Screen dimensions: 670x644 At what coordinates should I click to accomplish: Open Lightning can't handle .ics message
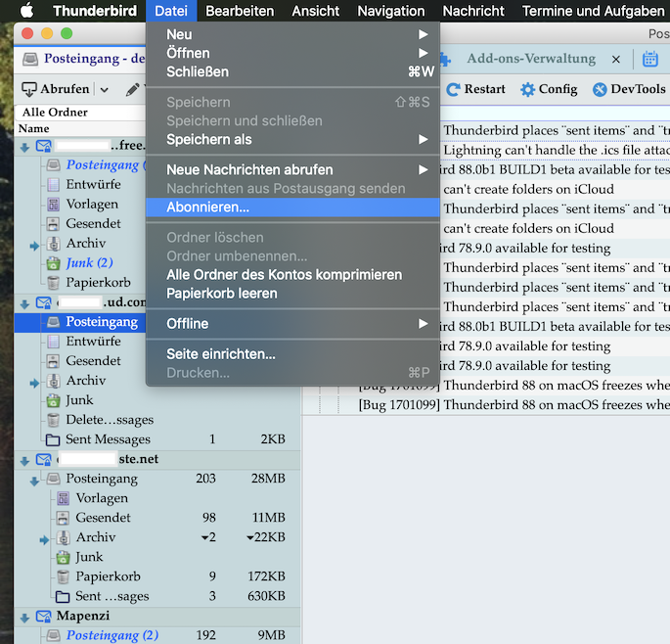point(557,150)
